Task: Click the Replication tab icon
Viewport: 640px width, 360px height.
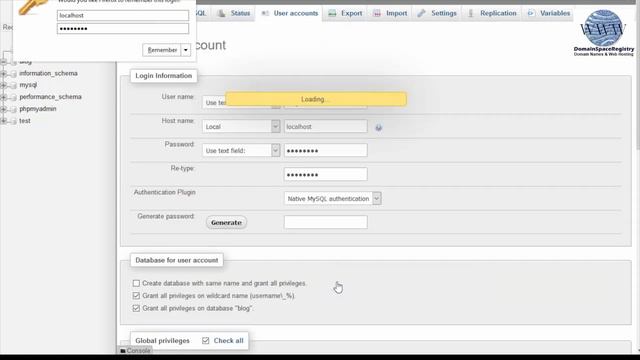Action: [471, 13]
